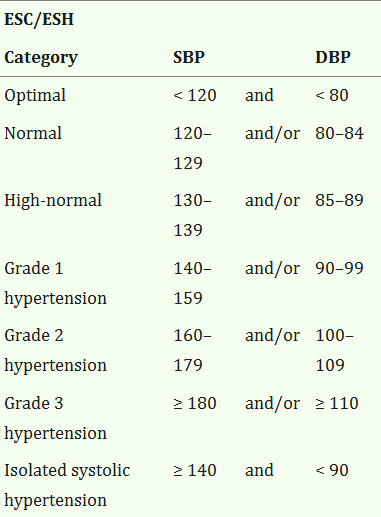Click the < 120 SBP value
The height and width of the screenshot is (517, 381).
pos(195,95)
